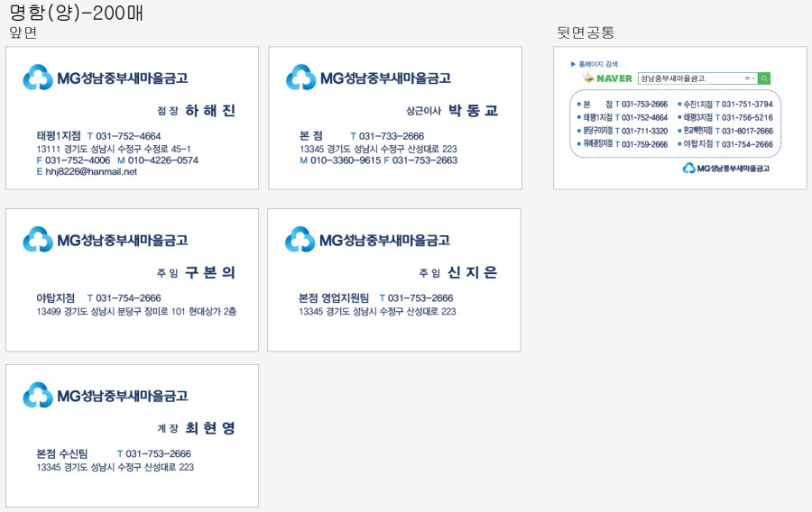Image resolution: width=812 pixels, height=512 pixels.
Task: Click MG성남중부새마을금고 wordmark on 신지은's card
Action: [x=384, y=240]
